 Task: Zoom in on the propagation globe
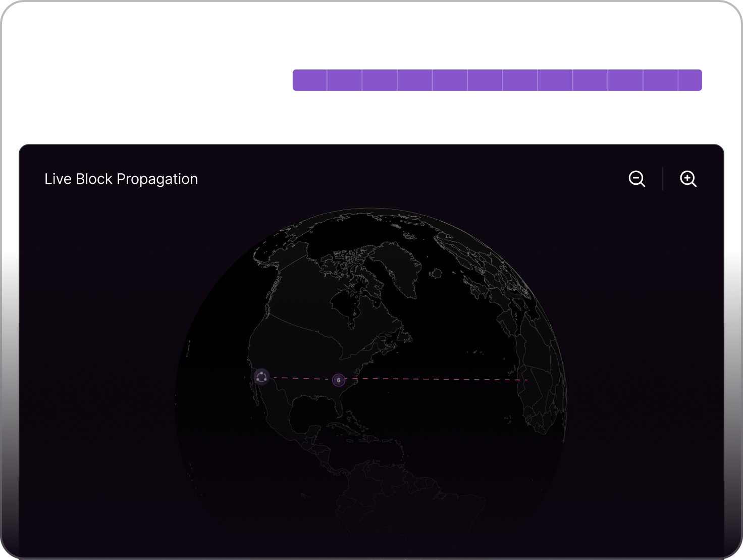pyautogui.click(x=688, y=179)
